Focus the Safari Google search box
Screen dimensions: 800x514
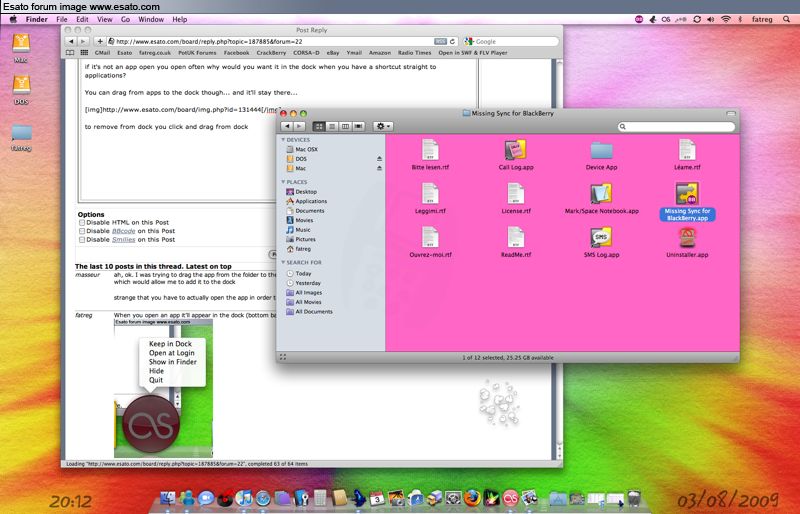click(511, 41)
